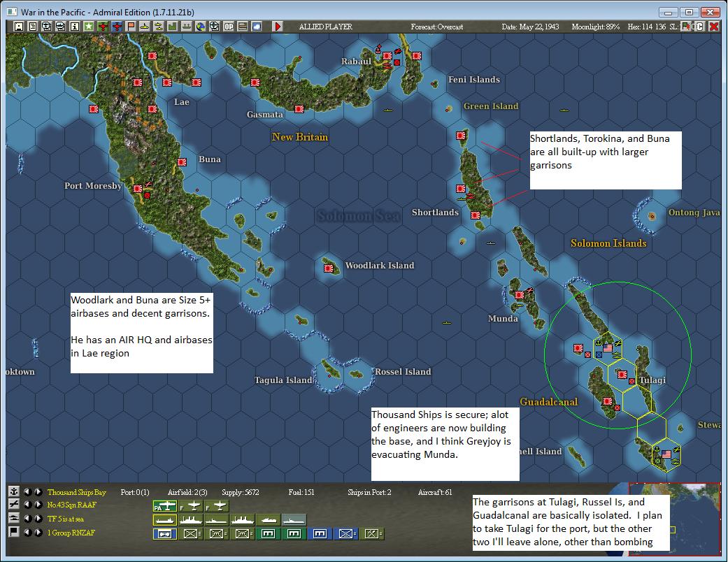Viewport: 728px width, 562px height.
Task: Click the white-square-with-dot toolbar icon
Action: click(19, 27)
